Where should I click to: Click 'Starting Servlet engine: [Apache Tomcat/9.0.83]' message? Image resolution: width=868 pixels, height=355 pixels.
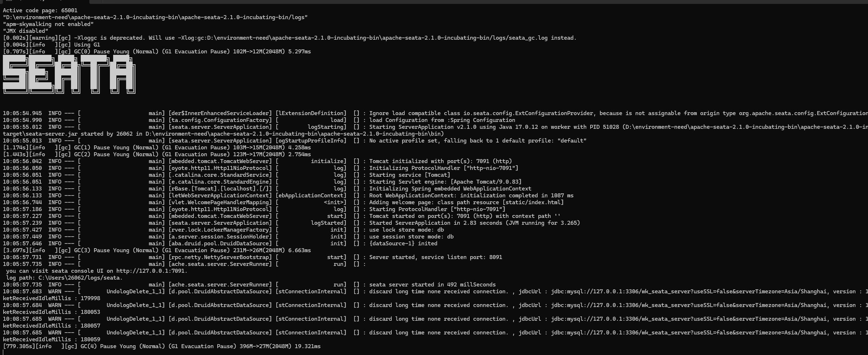pyautogui.click(x=445, y=182)
